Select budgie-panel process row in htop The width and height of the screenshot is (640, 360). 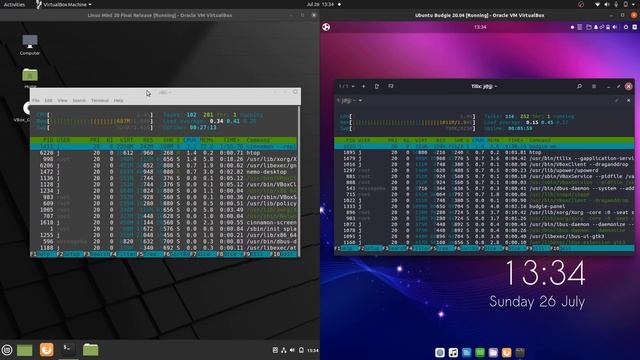(x=484, y=207)
